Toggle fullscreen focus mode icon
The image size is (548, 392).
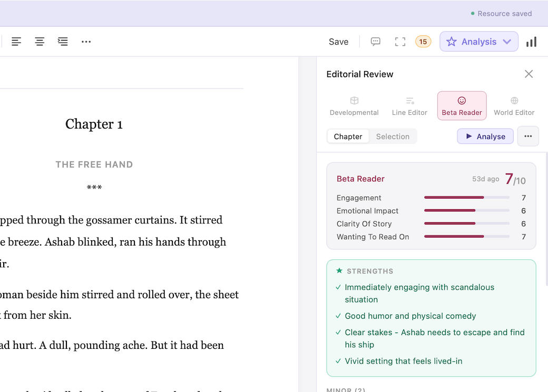point(400,42)
